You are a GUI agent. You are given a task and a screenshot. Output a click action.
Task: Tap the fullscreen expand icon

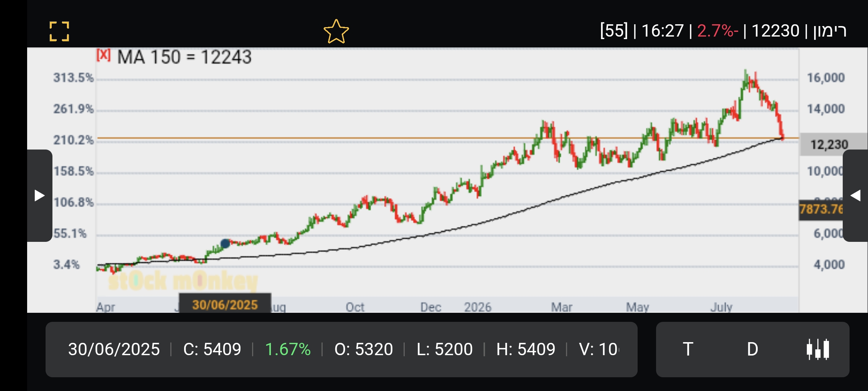pos(59,31)
